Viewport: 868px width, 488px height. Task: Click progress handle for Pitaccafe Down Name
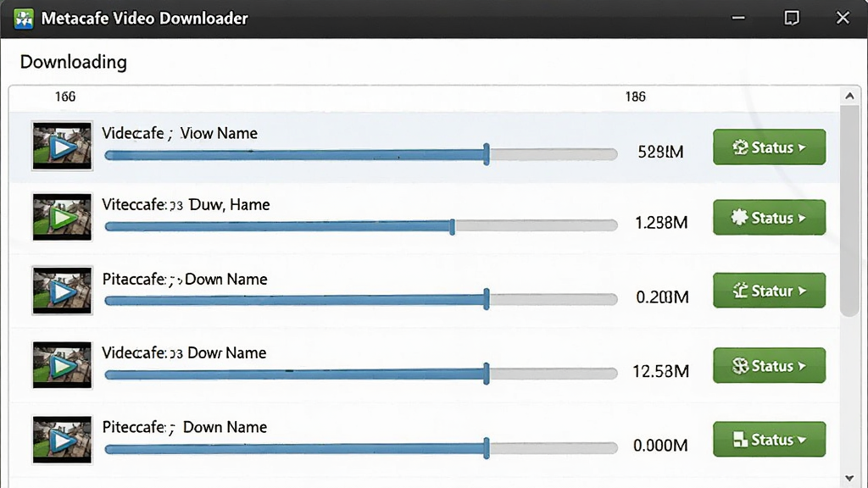[x=486, y=299]
